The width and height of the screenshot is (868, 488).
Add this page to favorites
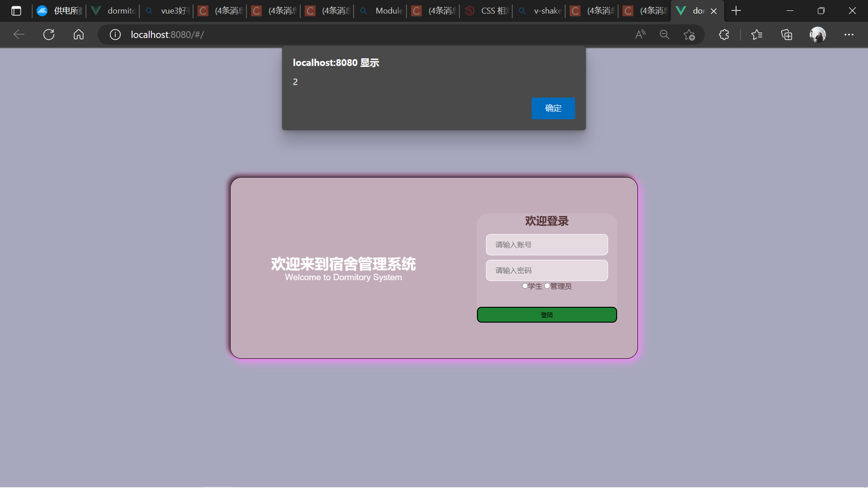tap(689, 34)
